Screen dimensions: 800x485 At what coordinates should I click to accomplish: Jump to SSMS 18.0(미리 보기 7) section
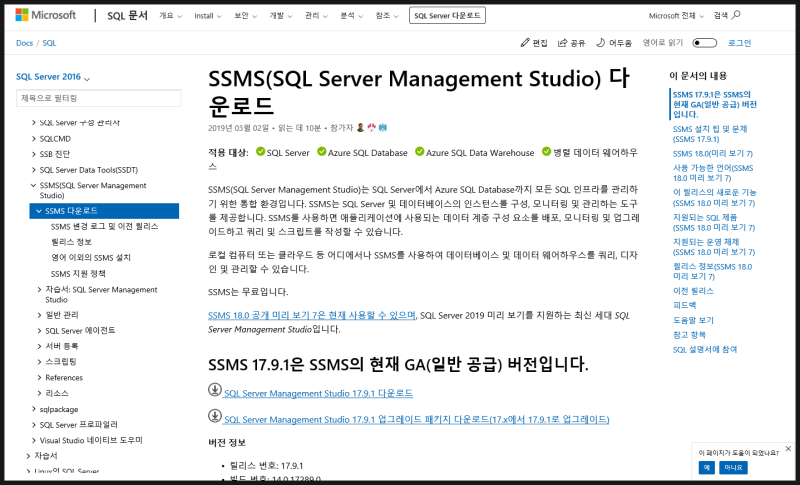tap(712, 154)
